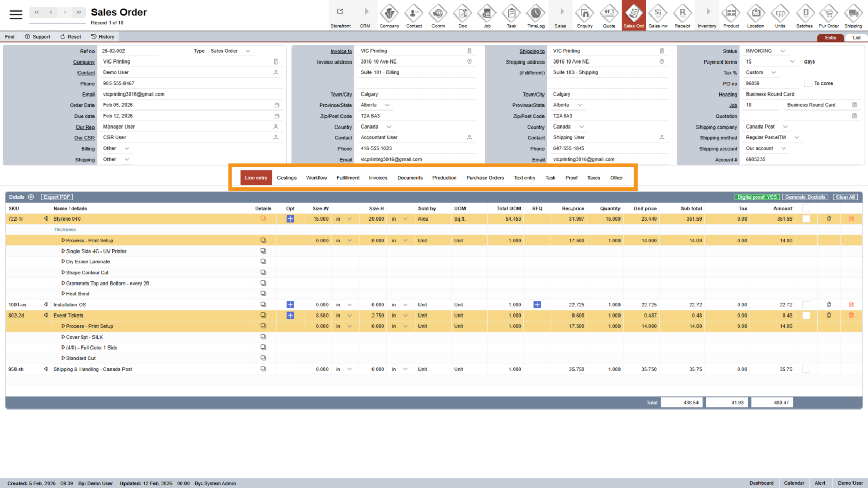Screen dimensions: 868x488
Task: Open the Pur Order cart icon
Action: tap(829, 15)
